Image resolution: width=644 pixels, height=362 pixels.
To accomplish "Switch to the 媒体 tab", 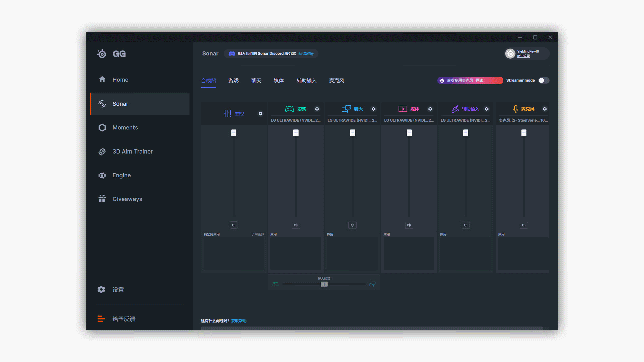I will click(x=279, y=81).
